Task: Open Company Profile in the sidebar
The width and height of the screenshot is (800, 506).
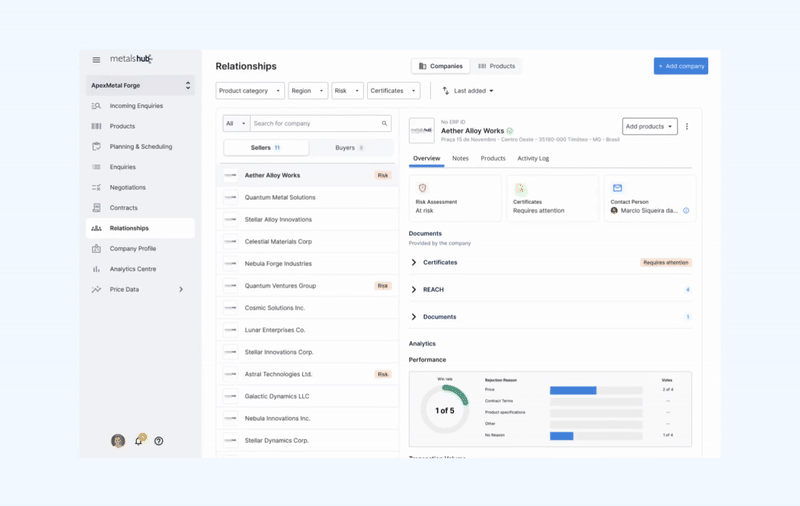Action: tap(140, 248)
